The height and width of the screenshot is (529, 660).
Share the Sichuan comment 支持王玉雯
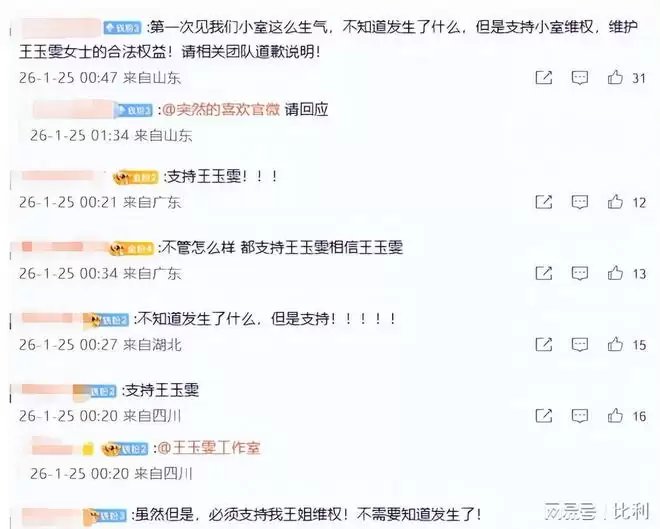pyautogui.click(x=543, y=416)
